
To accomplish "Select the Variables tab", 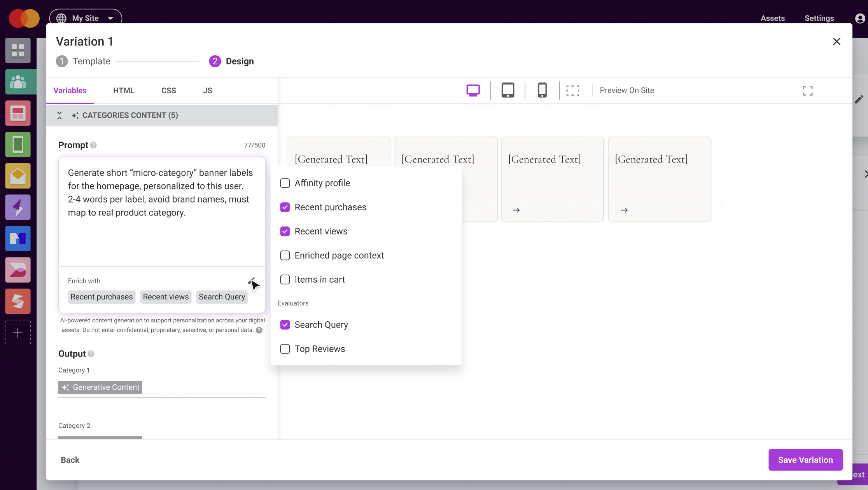I will click(x=70, y=91).
